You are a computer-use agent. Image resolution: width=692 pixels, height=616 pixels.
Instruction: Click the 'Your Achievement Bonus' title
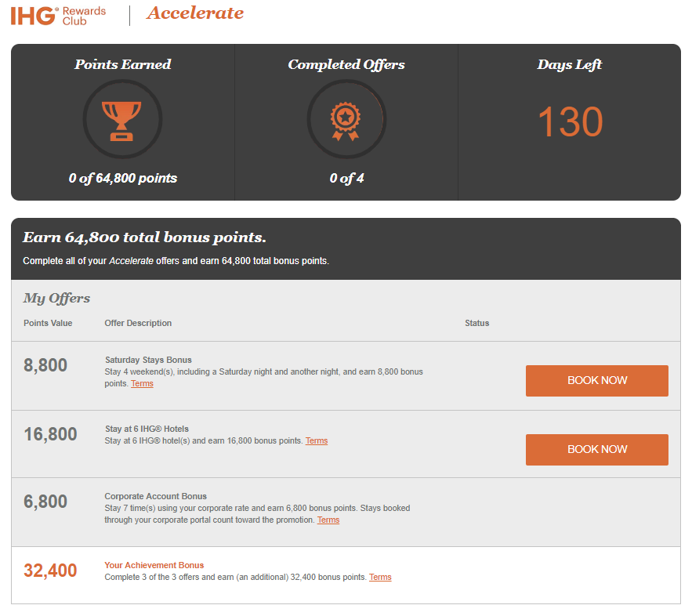[x=154, y=565]
